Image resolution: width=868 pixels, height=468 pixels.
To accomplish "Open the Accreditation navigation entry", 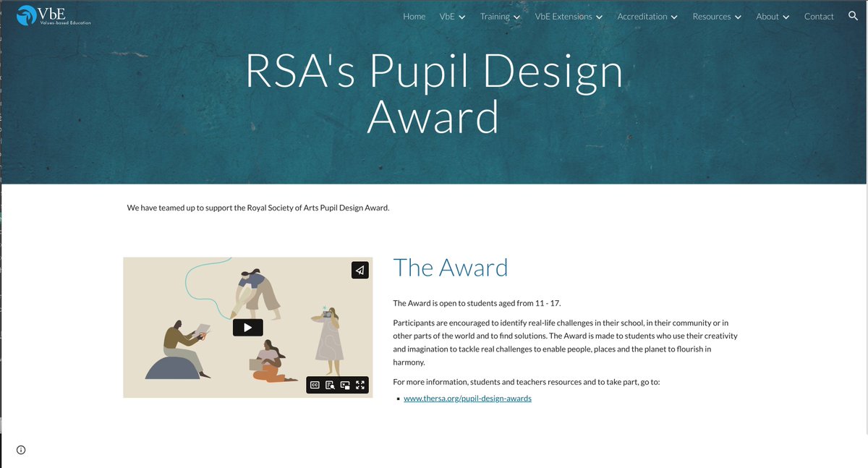I will pos(646,16).
